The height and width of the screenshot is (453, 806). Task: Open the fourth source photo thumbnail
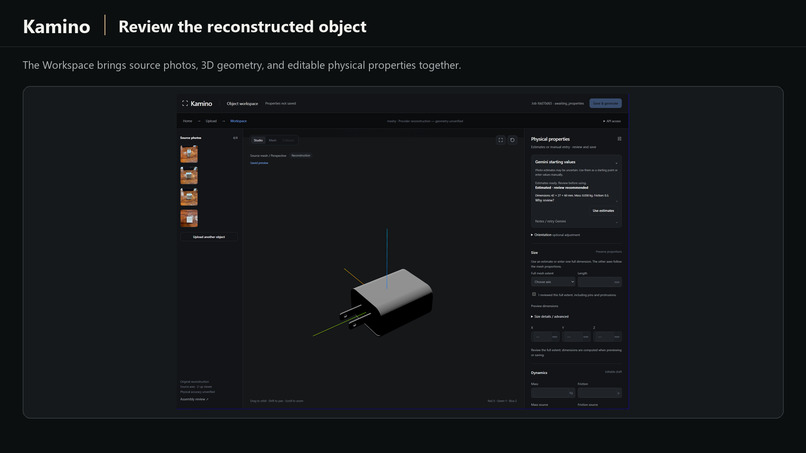(189, 218)
